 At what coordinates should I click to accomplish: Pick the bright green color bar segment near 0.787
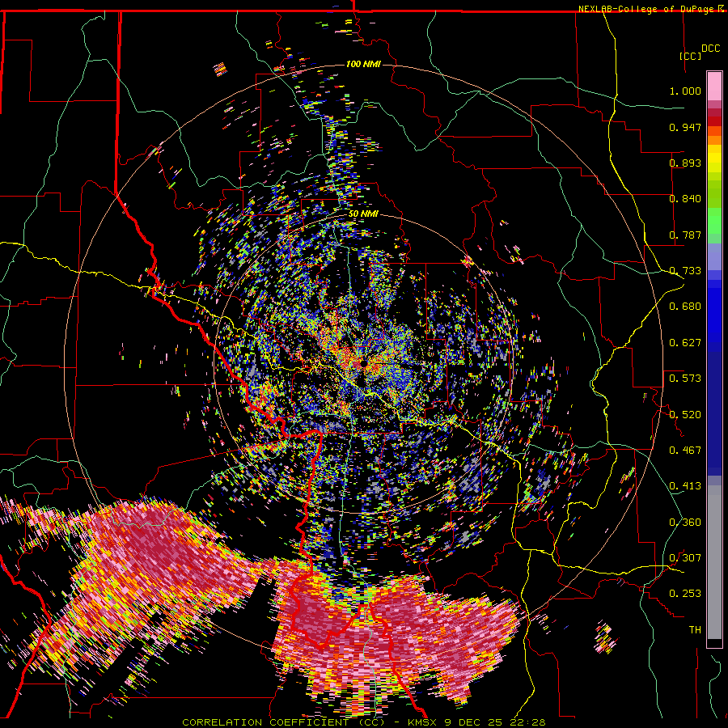click(x=714, y=221)
